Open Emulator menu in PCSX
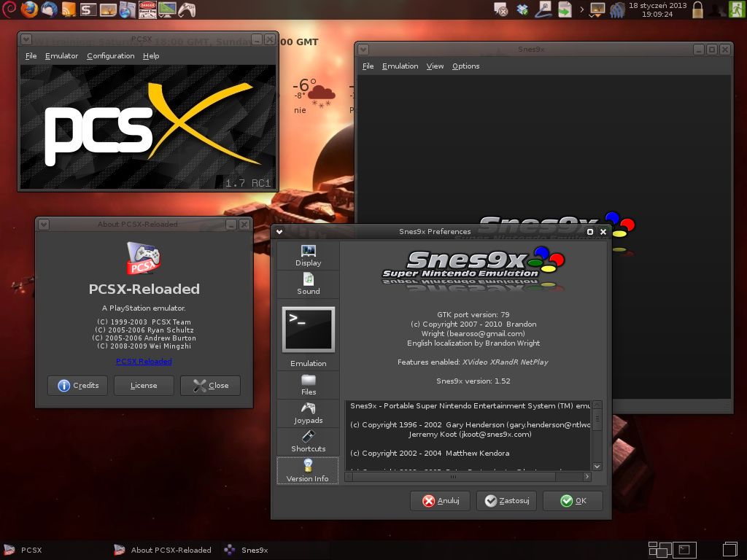This screenshot has height=560, width=747. pyautogui.click(x=61, y=55)
